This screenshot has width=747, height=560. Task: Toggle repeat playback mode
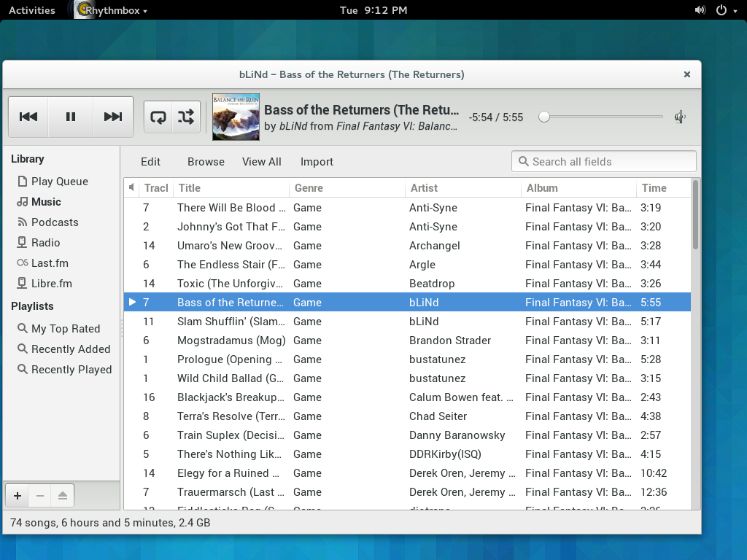158,117
